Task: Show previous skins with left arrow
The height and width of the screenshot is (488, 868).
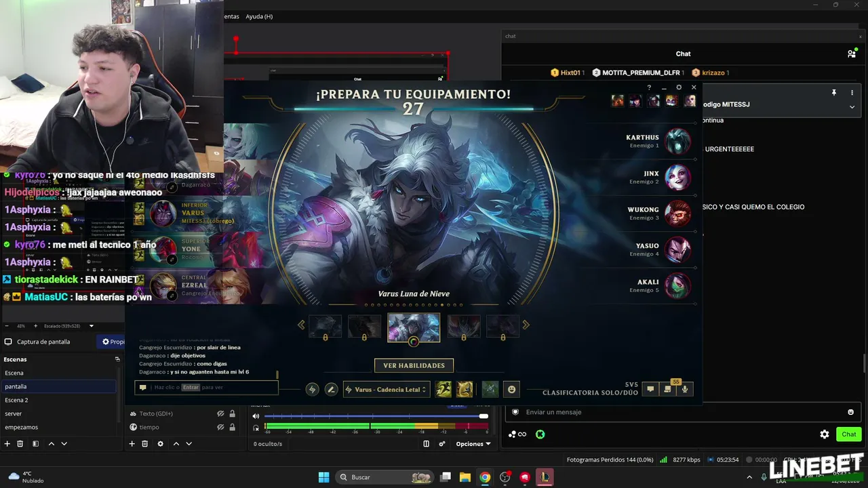Action: click(x=301, y=325)
